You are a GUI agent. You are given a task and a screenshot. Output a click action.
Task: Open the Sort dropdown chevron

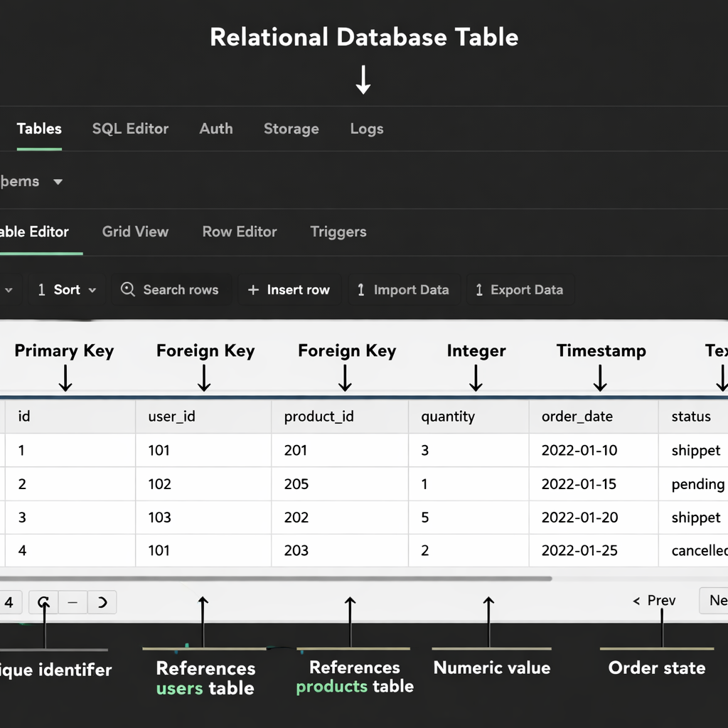point(92,291)
